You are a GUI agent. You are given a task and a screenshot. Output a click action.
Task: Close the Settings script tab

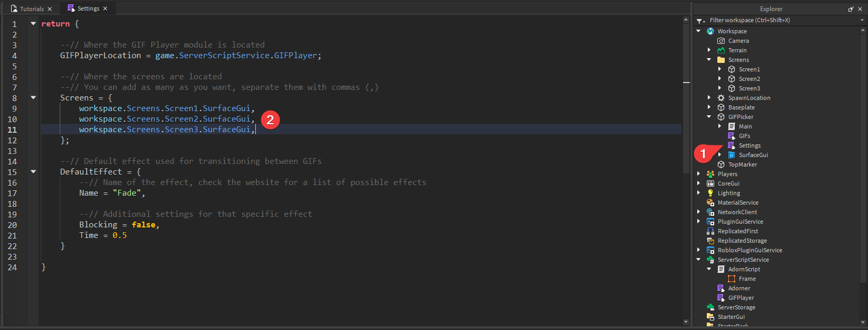(105, 8)
